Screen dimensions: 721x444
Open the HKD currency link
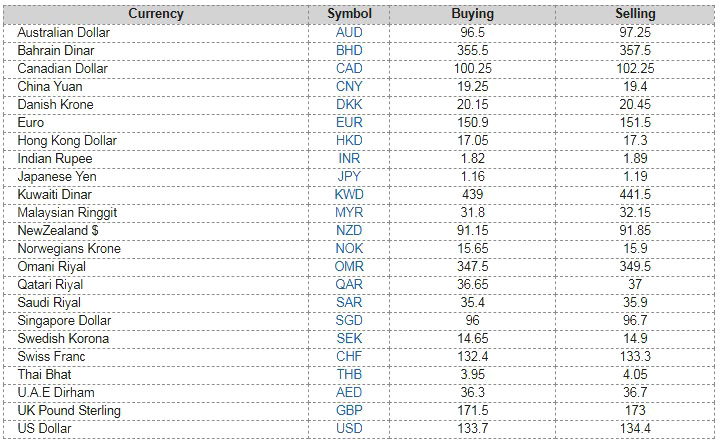[x=349, y=141]
